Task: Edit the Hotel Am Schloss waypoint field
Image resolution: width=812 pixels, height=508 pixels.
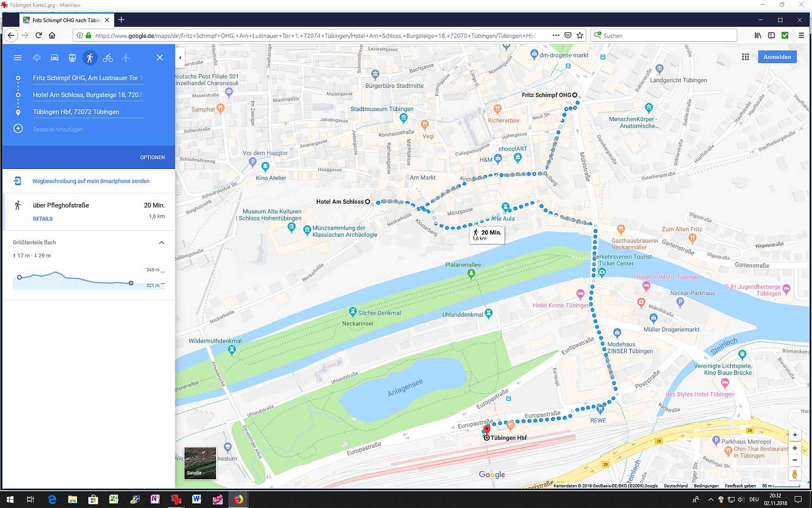Action: point(88,95)
